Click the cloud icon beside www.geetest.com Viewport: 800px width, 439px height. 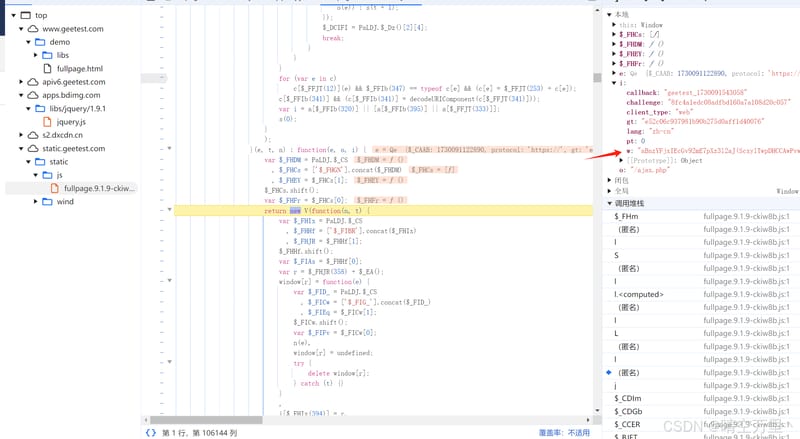(x=33, y=29)
